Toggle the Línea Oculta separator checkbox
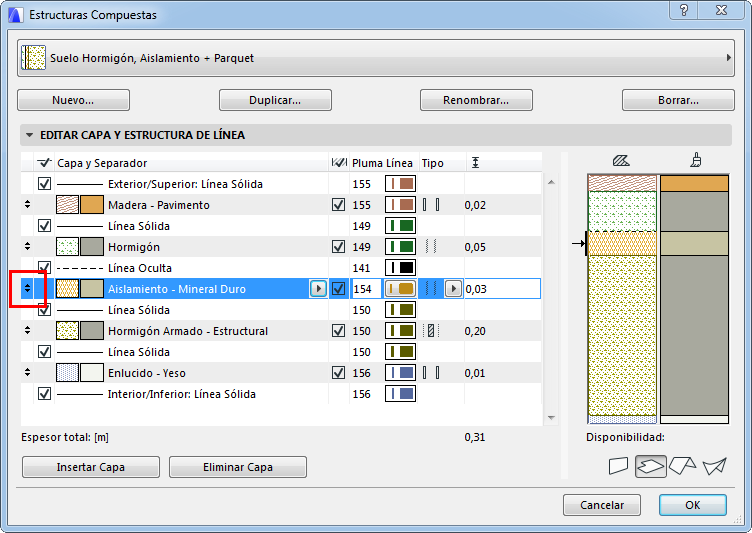752x533 pixels. [x=45, y=267]
